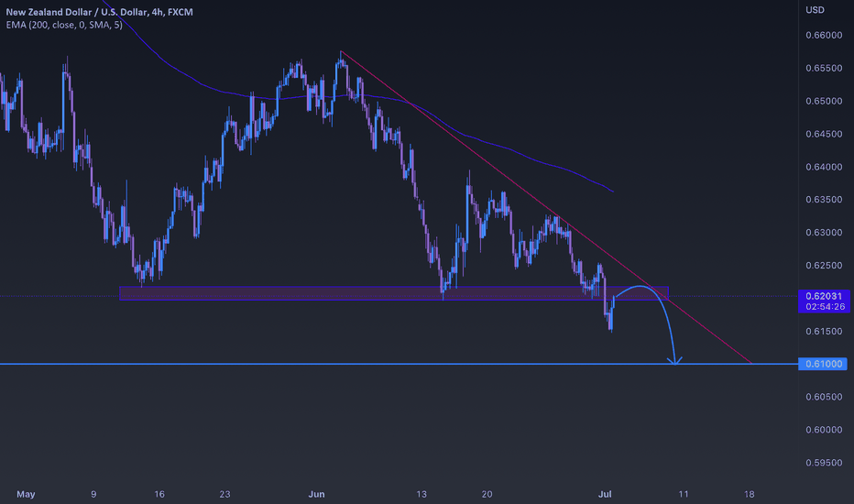Click the 20 date label on time axis

(x=487, y=494)
